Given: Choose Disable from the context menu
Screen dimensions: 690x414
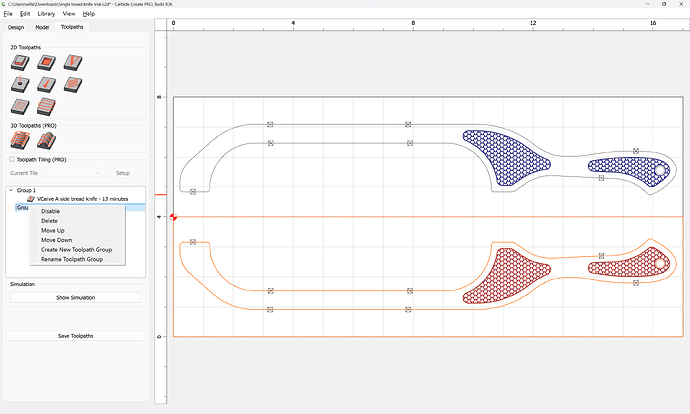Looking at the screenshot, I should coord(50,211).
